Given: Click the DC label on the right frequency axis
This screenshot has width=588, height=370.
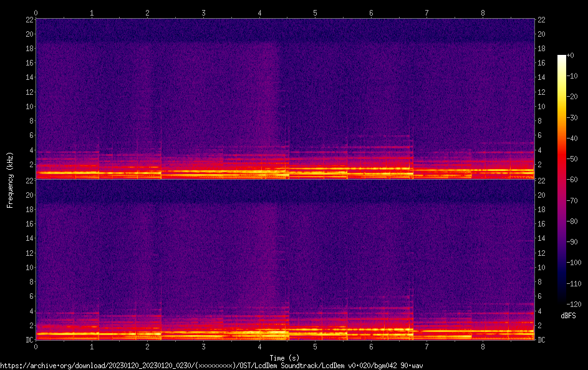Looking at the screenshot, I should [x=541, y=340].
